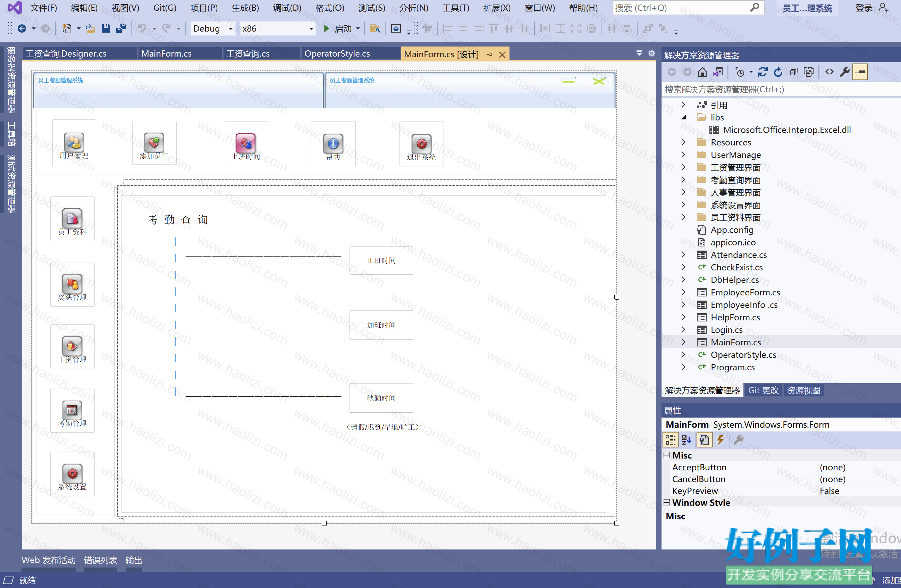Undo the last action in the toolbar

[142, 28]
